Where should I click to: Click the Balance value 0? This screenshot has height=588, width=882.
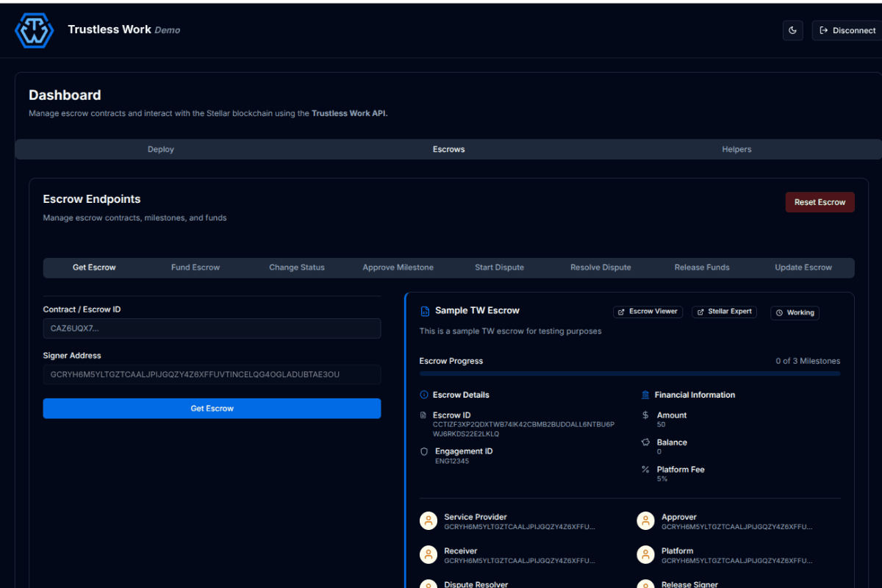tap(659, 452)
